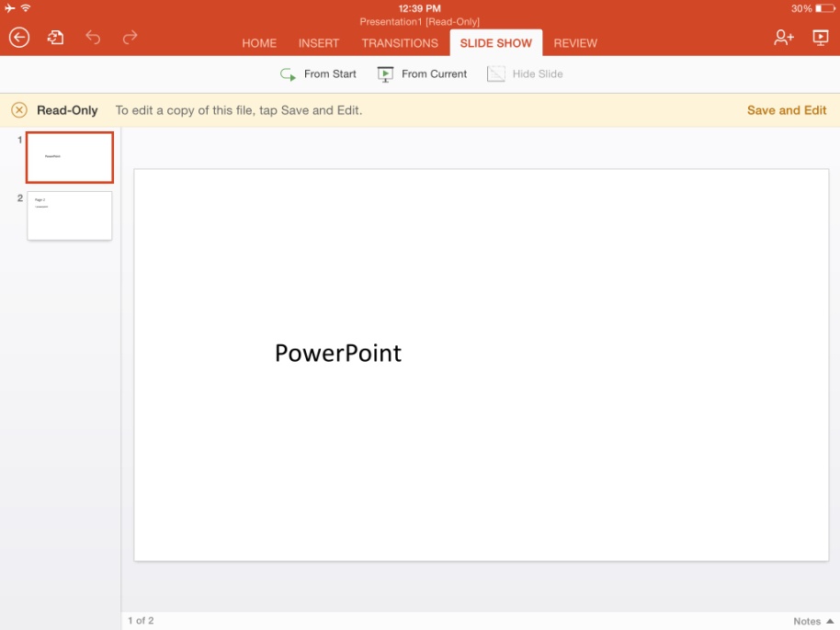
Task: Select slide 1 thumbnail
Action: (x=70, y=157)
